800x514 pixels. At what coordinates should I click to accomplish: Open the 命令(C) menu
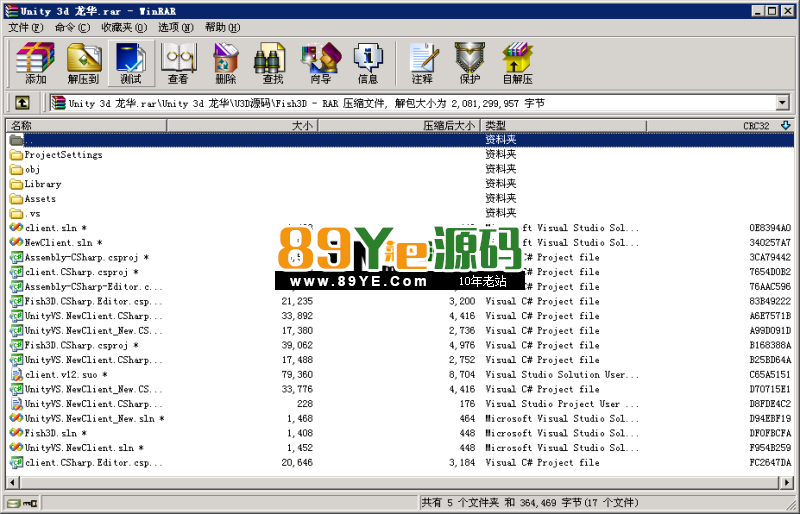[x=72, y=28]
